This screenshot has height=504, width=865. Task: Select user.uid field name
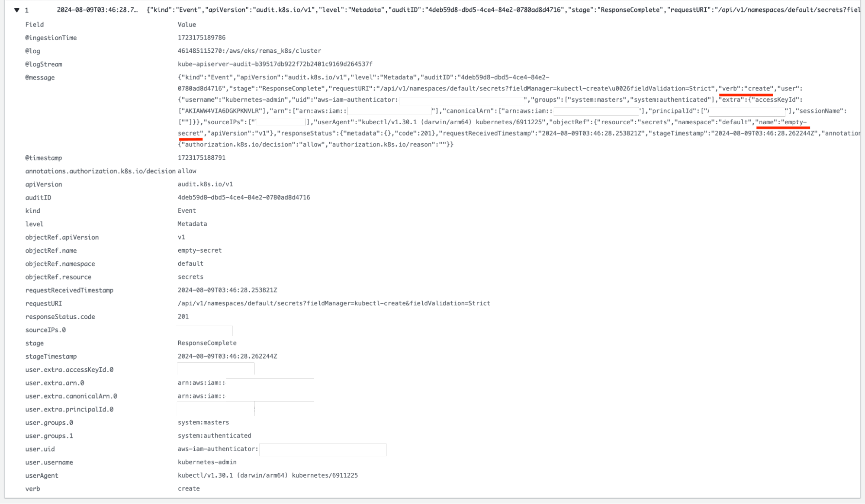[x=40, y=450]
